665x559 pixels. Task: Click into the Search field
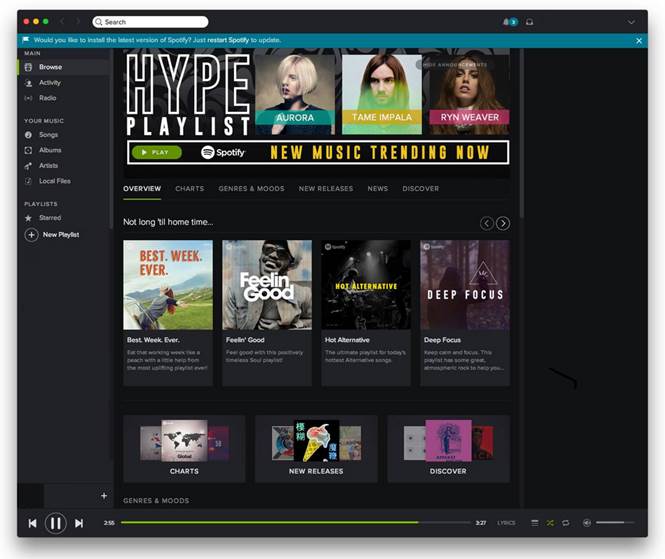pos(150,22)
